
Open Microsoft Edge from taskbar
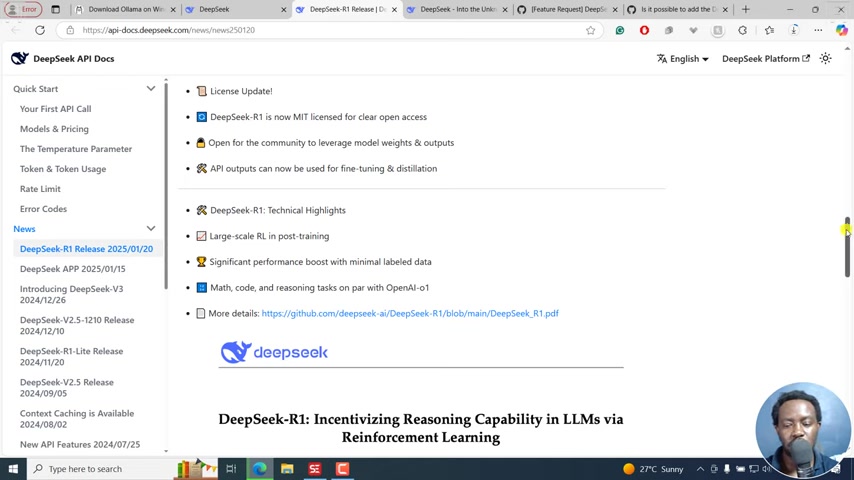click(x=259, y=469)
